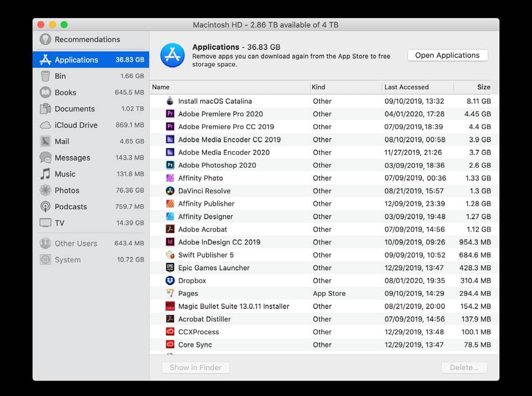Click the Magic Bullet Suite installer icon
Screen dimensions: 532x396
click(x=170, y=306)
